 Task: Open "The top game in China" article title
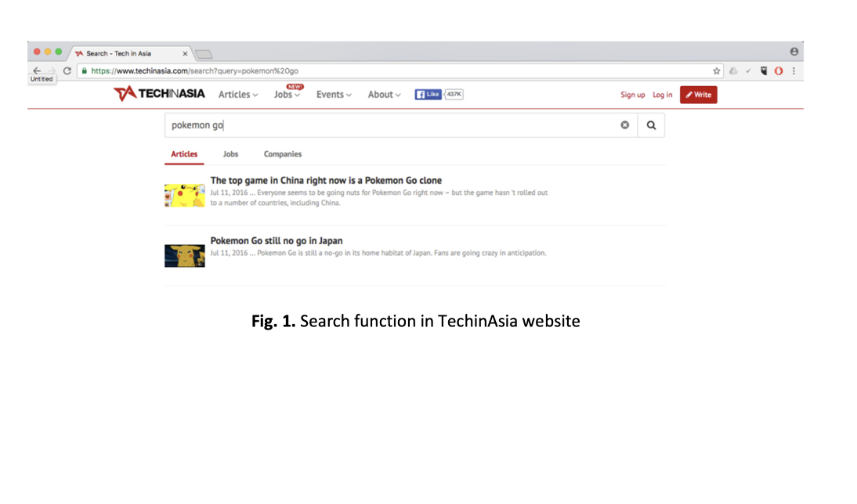pos(326,180)
